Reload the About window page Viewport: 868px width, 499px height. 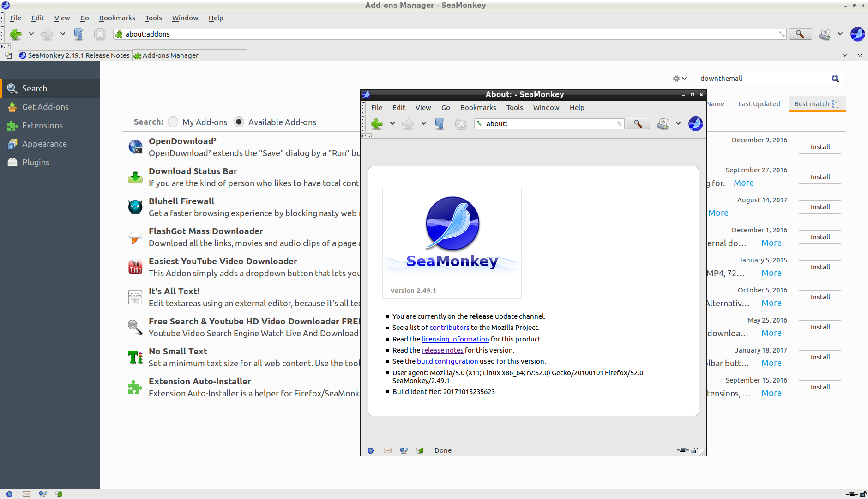440,124
